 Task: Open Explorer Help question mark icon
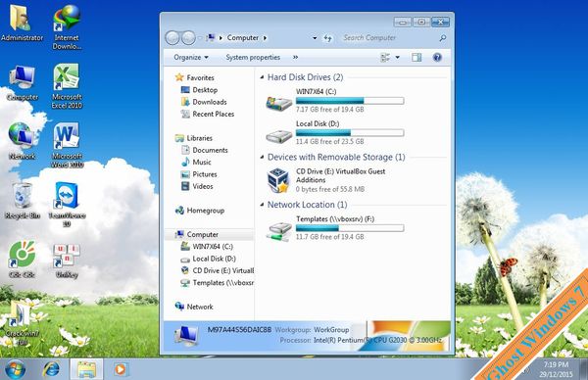click(437, 58)
